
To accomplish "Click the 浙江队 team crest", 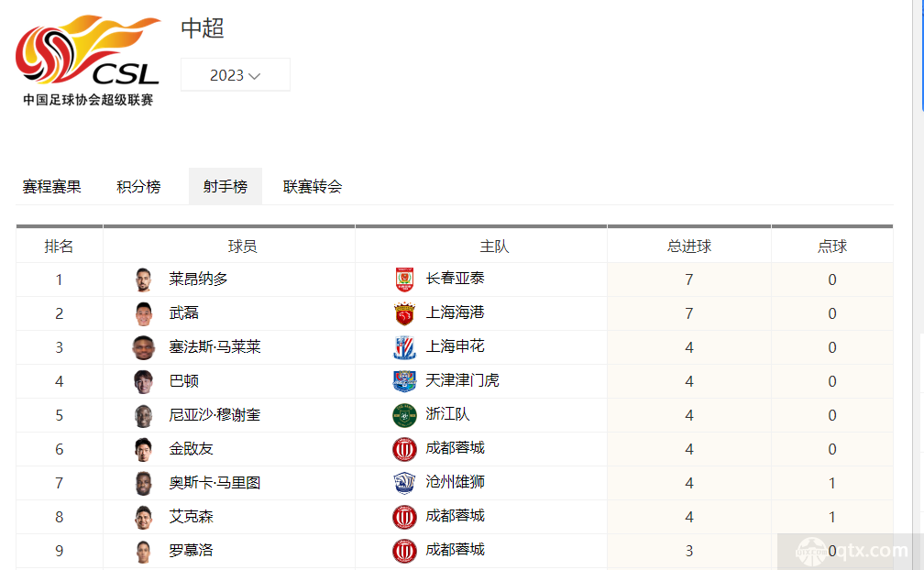I will point(404,416).
